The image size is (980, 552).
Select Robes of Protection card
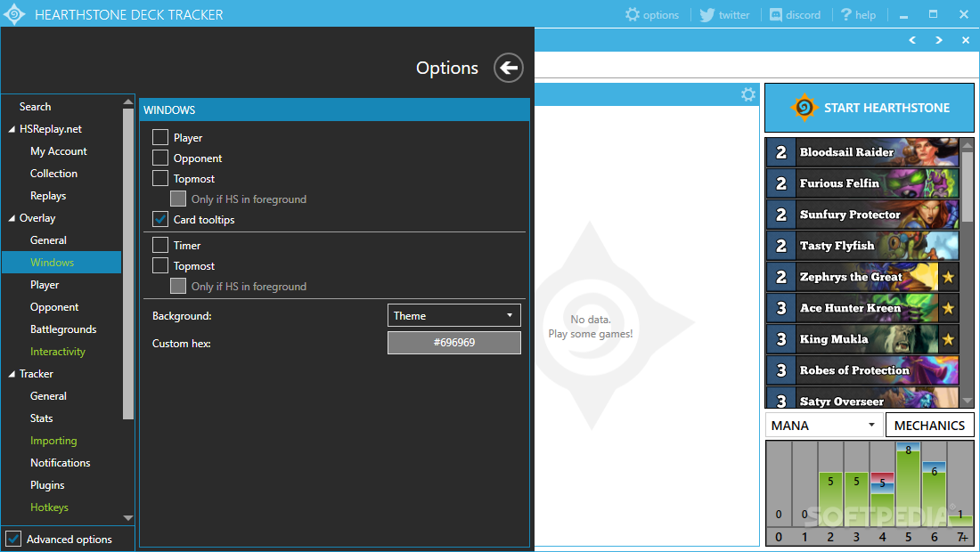coord(862,370)
